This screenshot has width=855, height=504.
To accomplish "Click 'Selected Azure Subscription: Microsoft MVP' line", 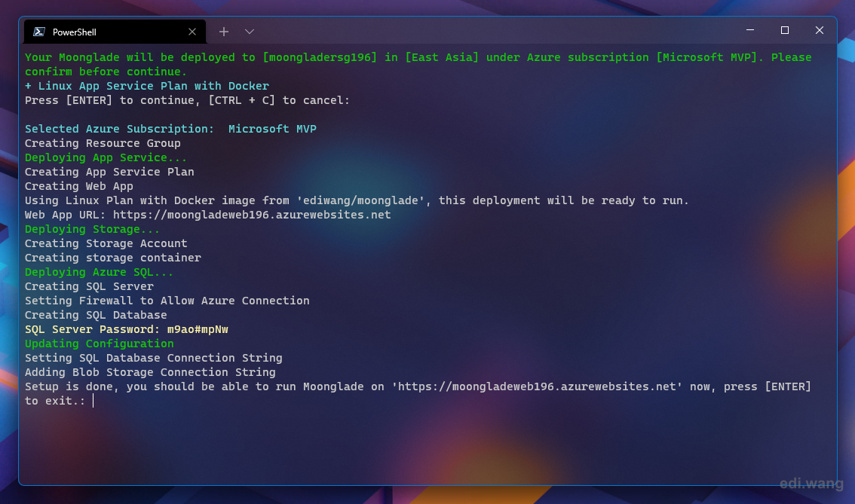I will pos(170,129).
